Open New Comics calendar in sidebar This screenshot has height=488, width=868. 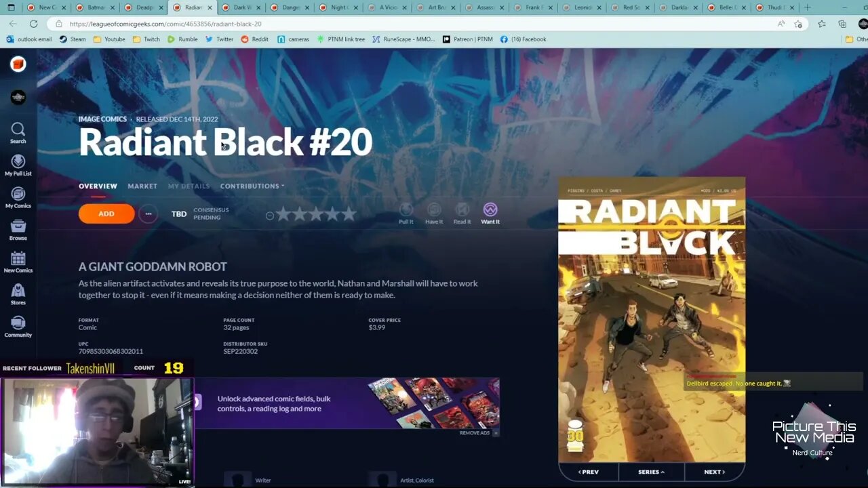coord(18,262)
